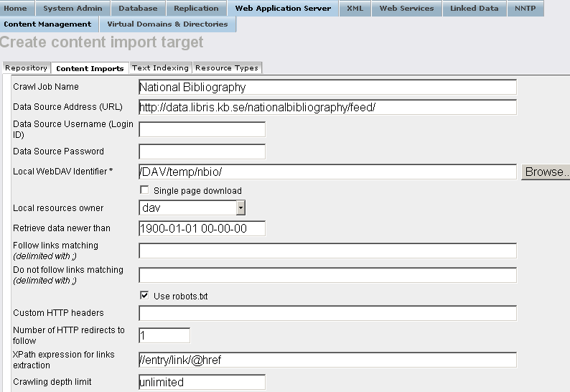Screen dimensions: 570x392
Task: Expand the Local resources owner dropdown
Action: pos(240,207)
